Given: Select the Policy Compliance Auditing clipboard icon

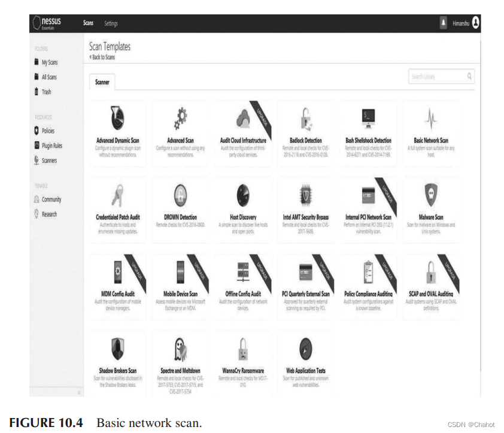Looking at the screenshot, I should (368, 272).
